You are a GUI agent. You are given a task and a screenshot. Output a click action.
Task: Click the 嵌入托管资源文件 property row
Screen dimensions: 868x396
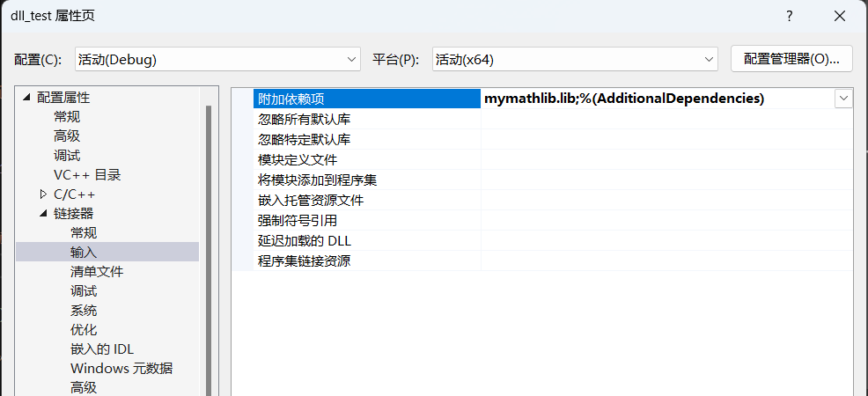553,201
